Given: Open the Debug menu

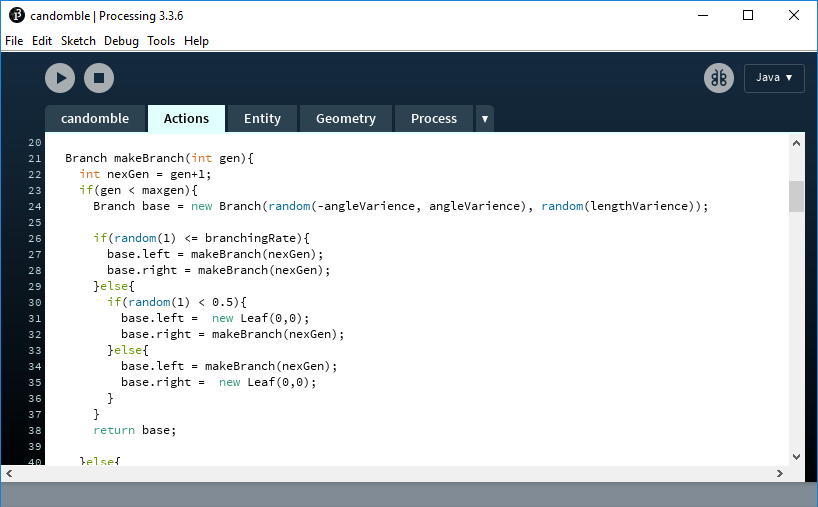Looking at the screenshot, I should [121, 41].
